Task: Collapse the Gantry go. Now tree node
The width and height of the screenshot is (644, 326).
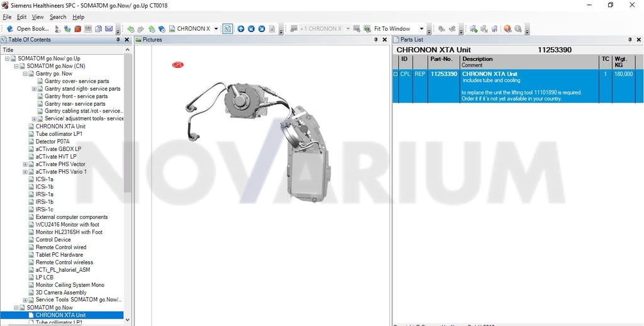Action: tap(25, 74)
